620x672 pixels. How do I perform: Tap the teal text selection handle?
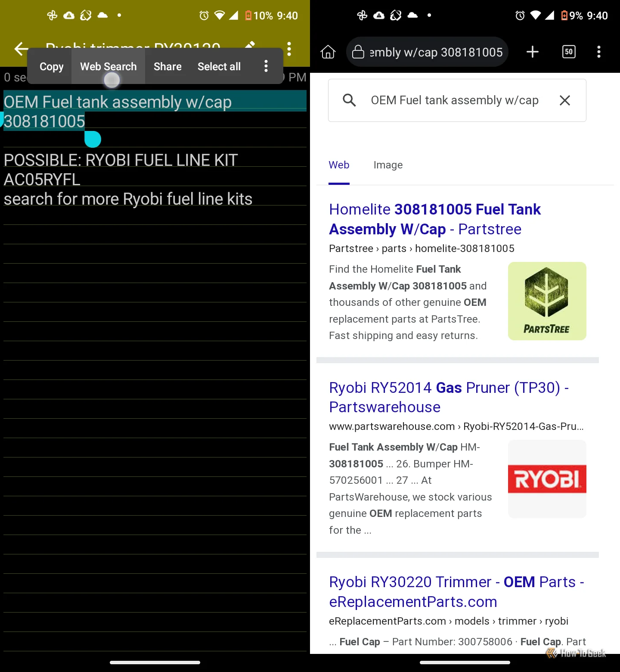(x=93, y=139)
